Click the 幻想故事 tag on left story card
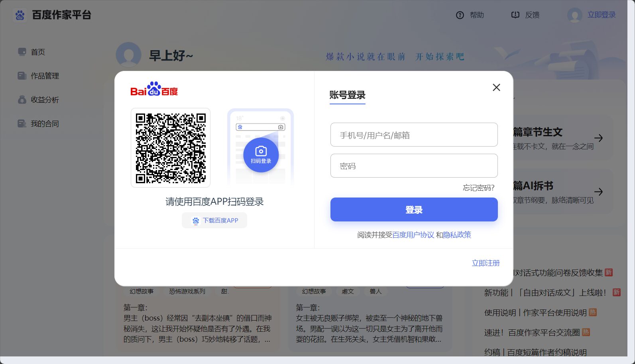The height and width of the screenshot is (364, 635). (142, 292)
